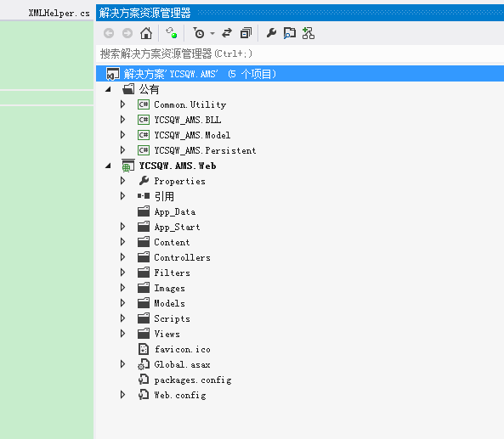Image resolution: width=504 pixels, height=439 pixels.
Task: Expand the Common.Utility project
Action: point(122,104)
